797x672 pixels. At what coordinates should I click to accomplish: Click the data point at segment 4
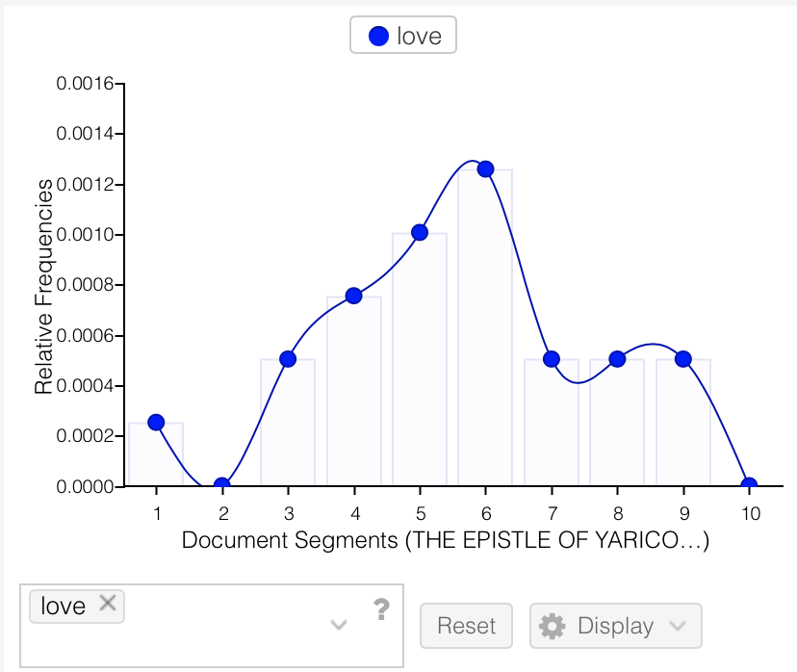[353, 296]
